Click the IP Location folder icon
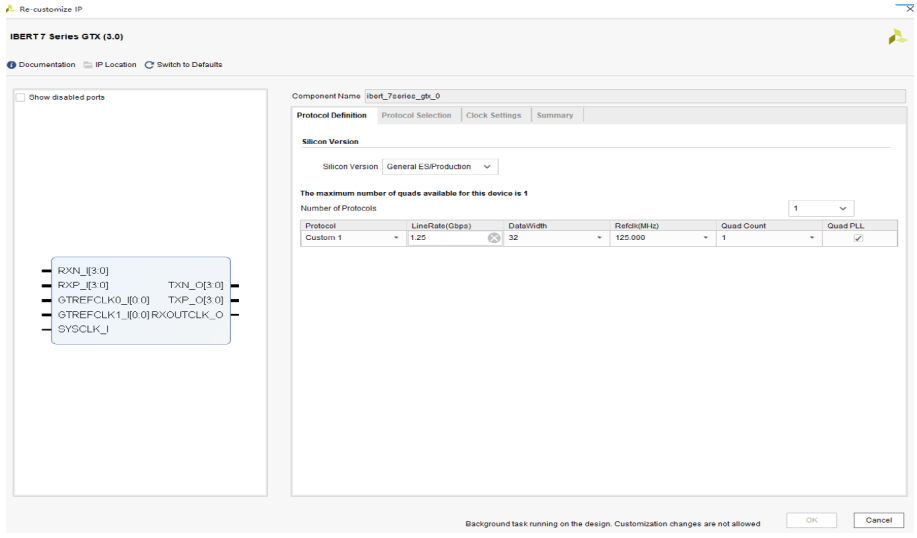This screenshot has width=917, height=538. tap(88, 65)
